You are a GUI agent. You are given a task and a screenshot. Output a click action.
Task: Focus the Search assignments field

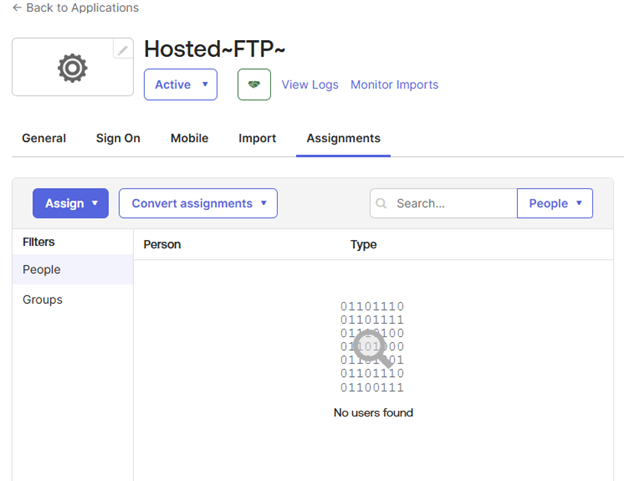pos(444,203)
